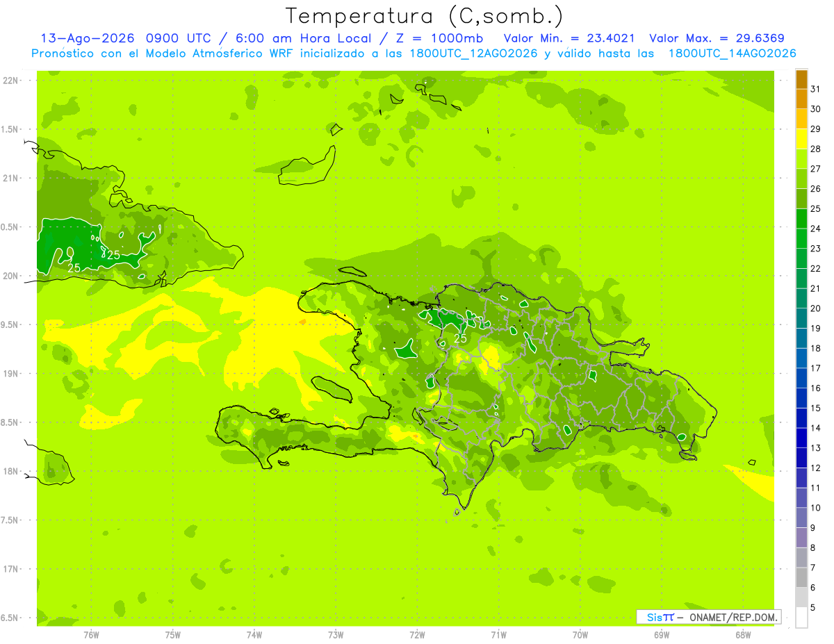The width and height of the screenshot is (834, 644).
Task: Click the "Valor Max. = 29.6369" readout
Action: point(717,38)
